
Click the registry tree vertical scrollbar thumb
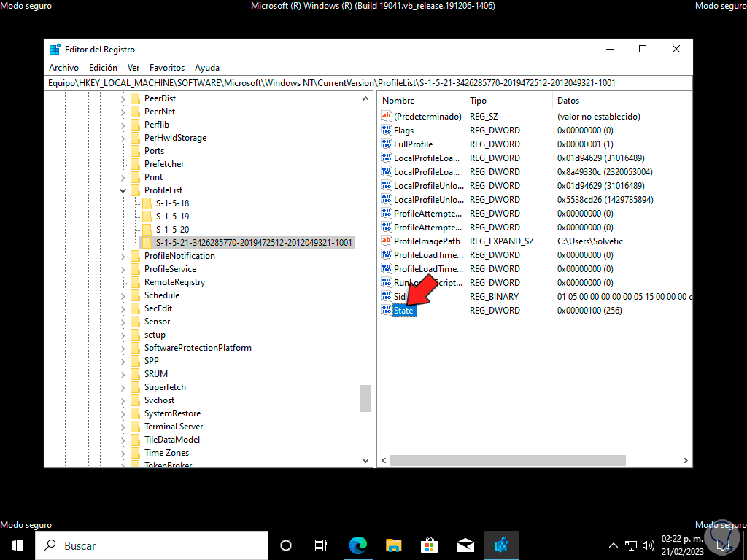coord(365,398)
